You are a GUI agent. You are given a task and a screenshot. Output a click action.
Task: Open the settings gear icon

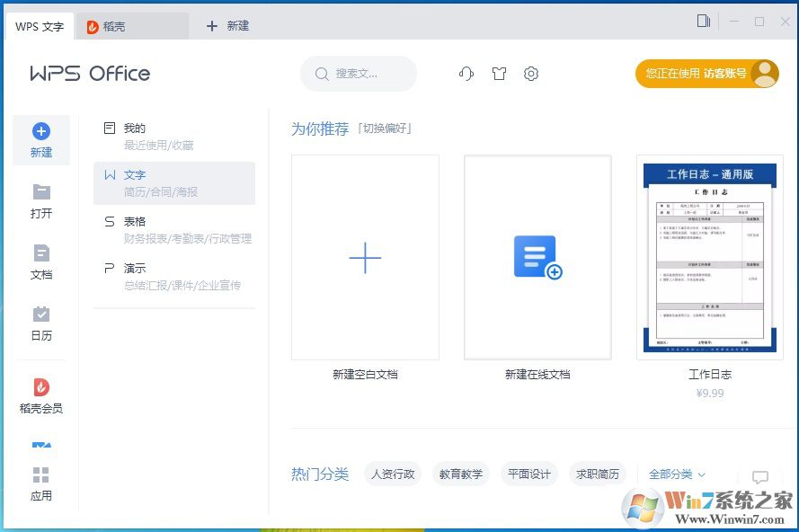(x=531, y=74)
